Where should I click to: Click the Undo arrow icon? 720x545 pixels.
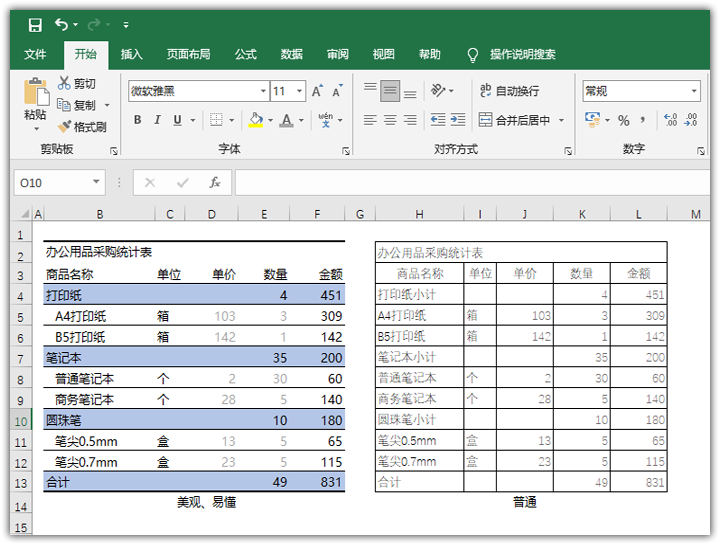pyautogui.click(x=62, y=24)
